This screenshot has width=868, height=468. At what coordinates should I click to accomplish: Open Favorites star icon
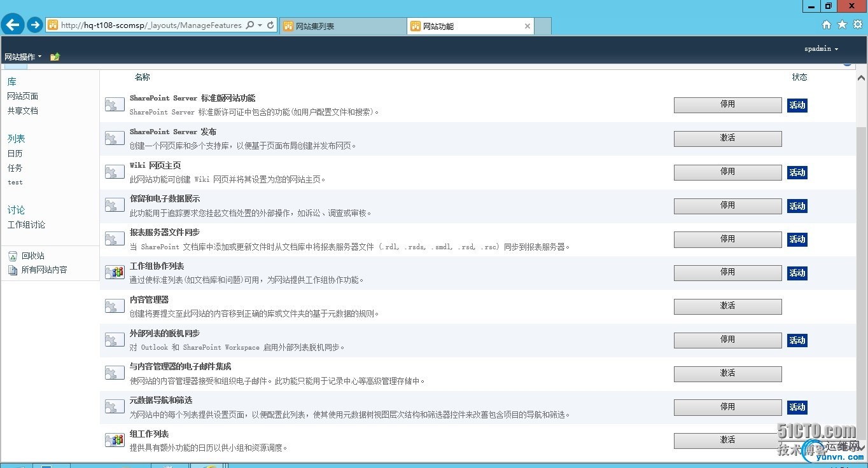pyautogui.click(x=842, y=25)
